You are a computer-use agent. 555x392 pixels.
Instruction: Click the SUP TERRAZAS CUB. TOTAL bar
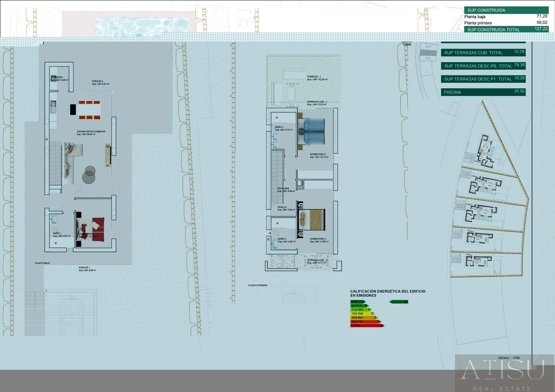tap(483, 53)
